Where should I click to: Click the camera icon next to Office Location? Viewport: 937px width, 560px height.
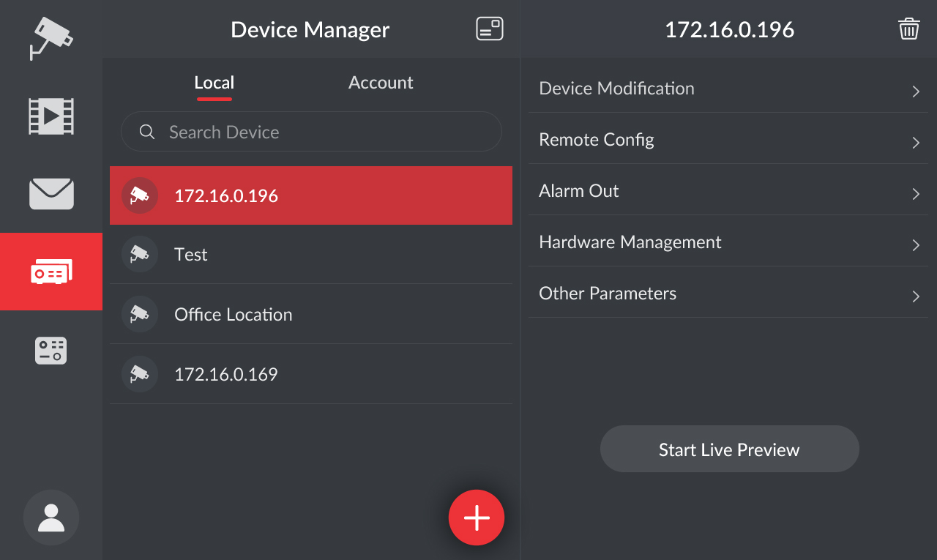140,314
